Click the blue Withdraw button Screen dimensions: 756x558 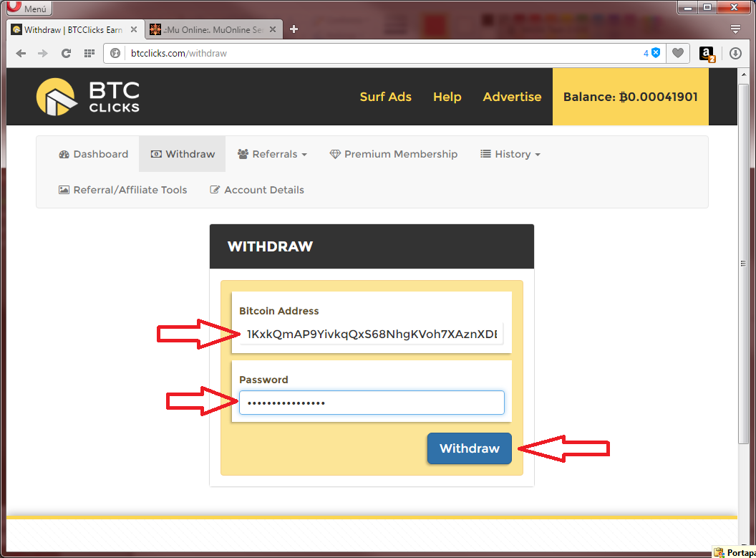[x=469, y=448]
